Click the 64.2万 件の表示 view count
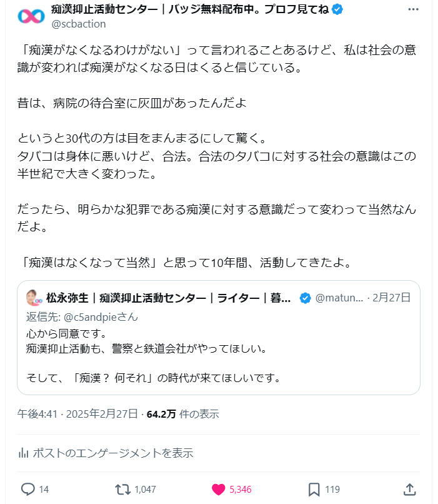The width and height of the screenshot is (438, 504). 182,414
